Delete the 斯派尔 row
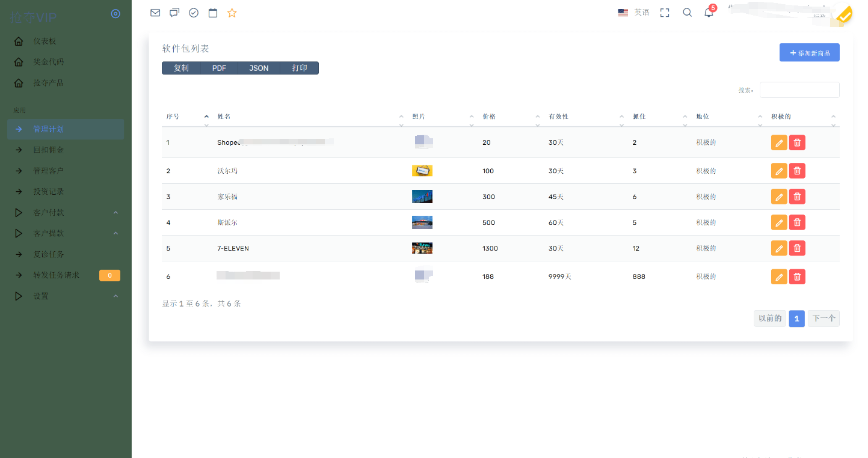 (x=797, y=222)
